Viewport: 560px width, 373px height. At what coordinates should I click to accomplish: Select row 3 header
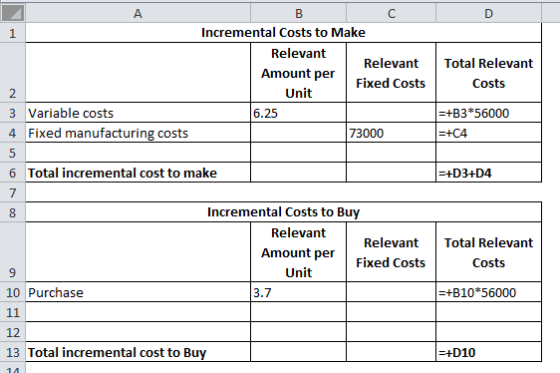click(12, 113)
